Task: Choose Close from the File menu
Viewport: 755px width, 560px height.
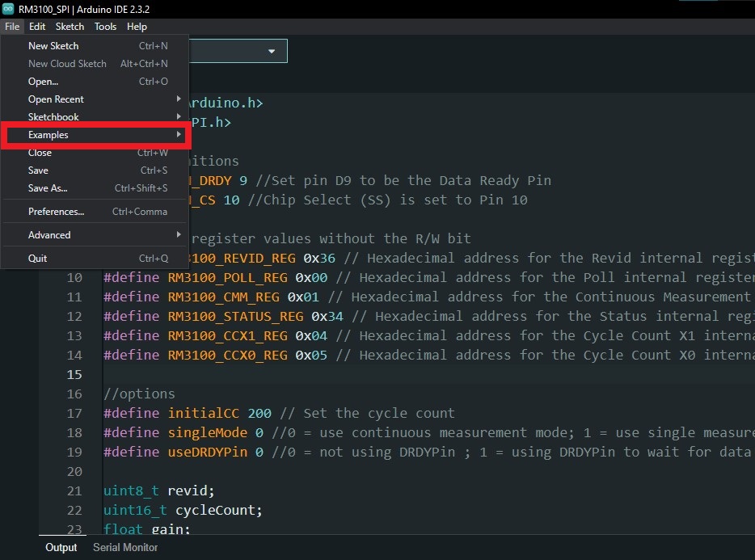Action: click(95, 153)
